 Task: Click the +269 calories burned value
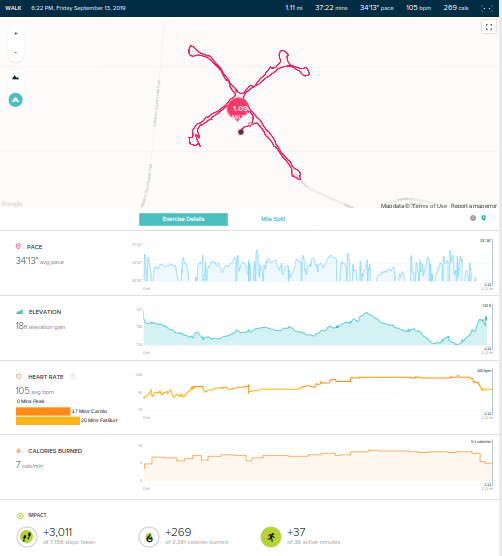tap(178, 532)
